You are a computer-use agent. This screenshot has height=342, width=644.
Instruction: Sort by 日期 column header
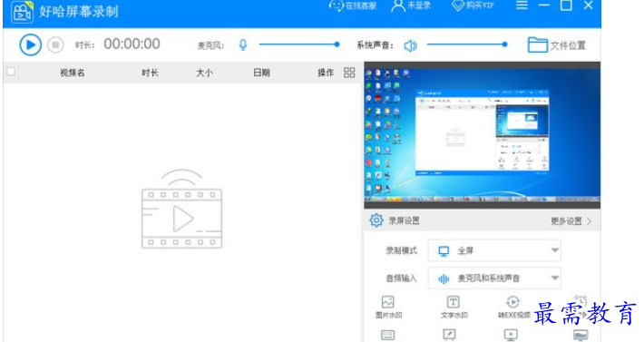[261, 73]
